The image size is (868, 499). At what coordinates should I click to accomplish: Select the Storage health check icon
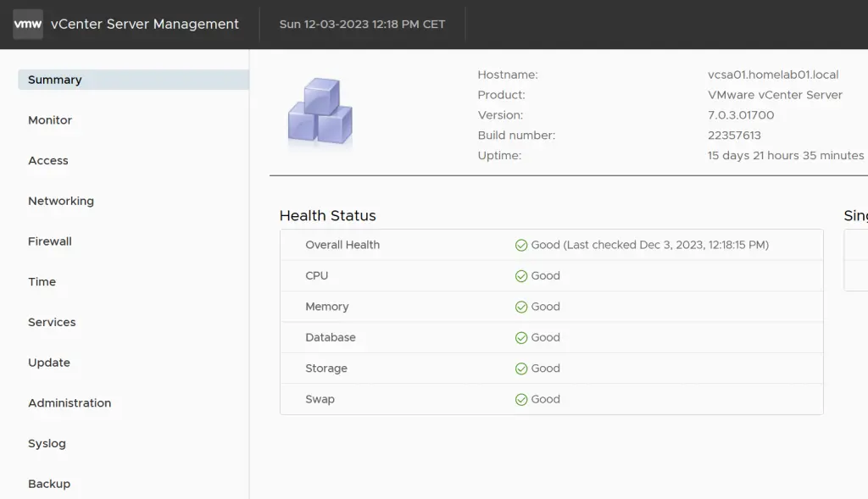point(520,368)
